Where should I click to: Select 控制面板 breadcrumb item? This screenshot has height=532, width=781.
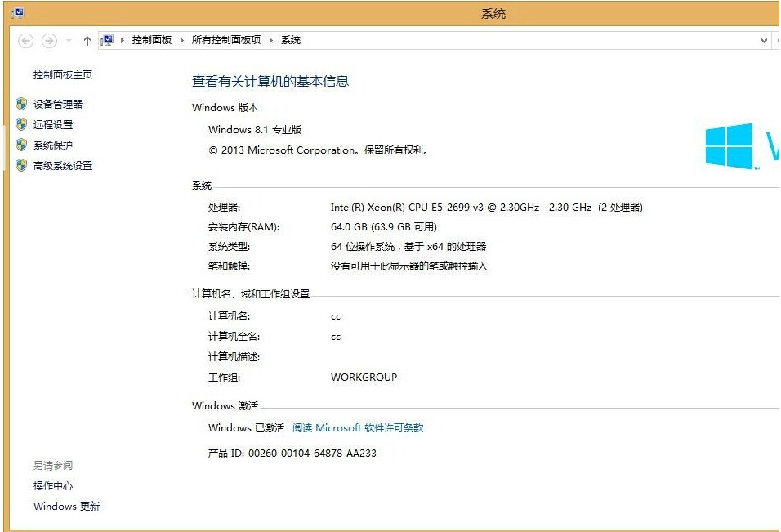[152, 40]
